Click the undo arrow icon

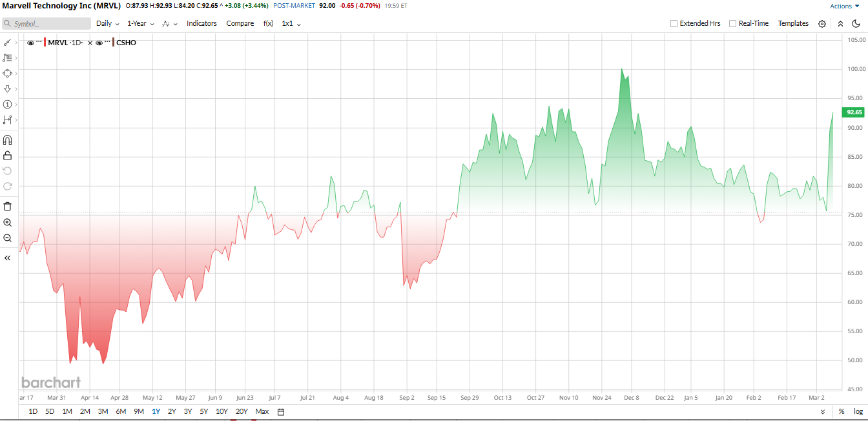coord(8,170)
